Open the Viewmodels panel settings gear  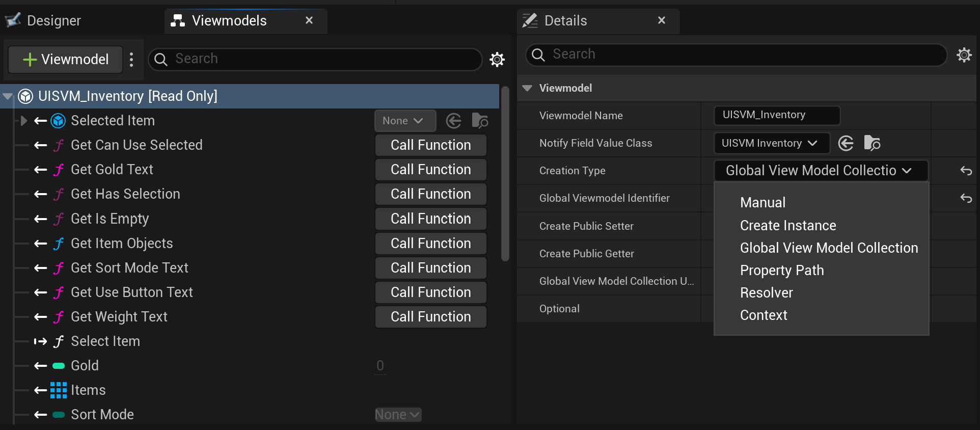click(x=497, y=60)
